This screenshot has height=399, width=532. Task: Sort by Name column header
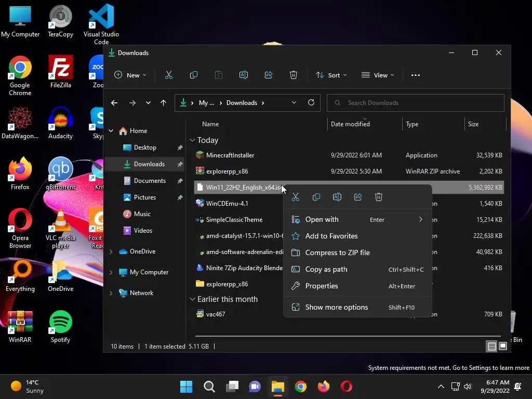click(210, 124)
